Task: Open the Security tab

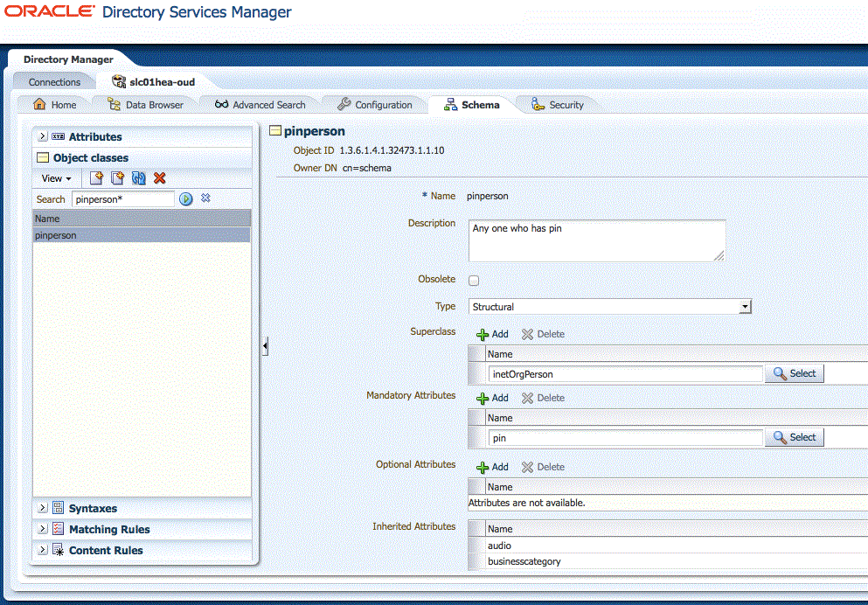Action: tap(558, 105)
